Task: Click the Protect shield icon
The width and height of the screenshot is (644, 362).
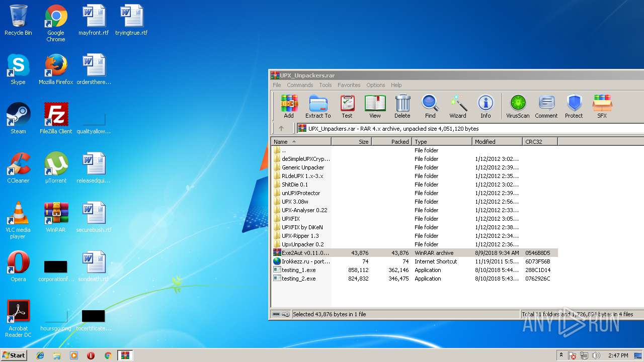Action: (574, 107)
